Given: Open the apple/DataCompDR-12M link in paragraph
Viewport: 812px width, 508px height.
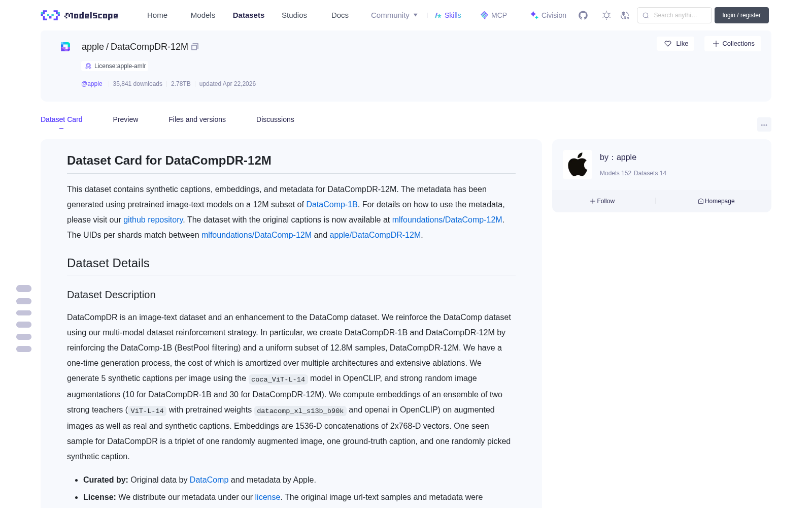Looking at the screenshot, I should click(x=375, y=235).
